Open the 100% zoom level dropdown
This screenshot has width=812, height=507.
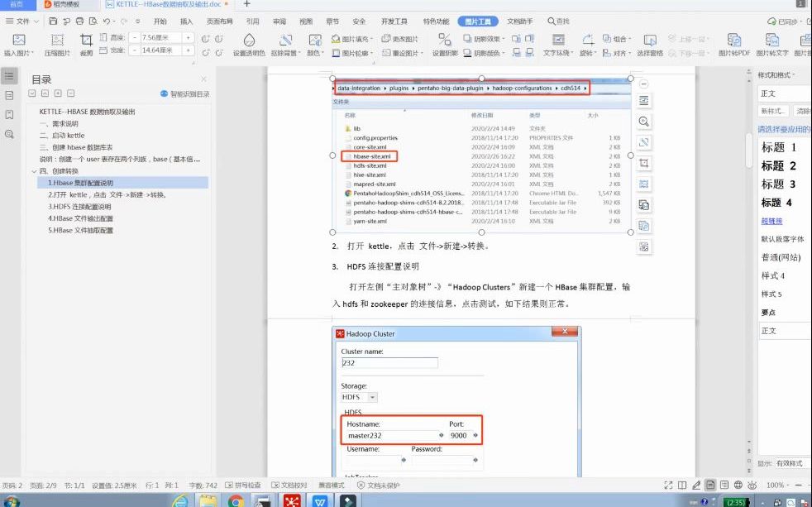778,485
